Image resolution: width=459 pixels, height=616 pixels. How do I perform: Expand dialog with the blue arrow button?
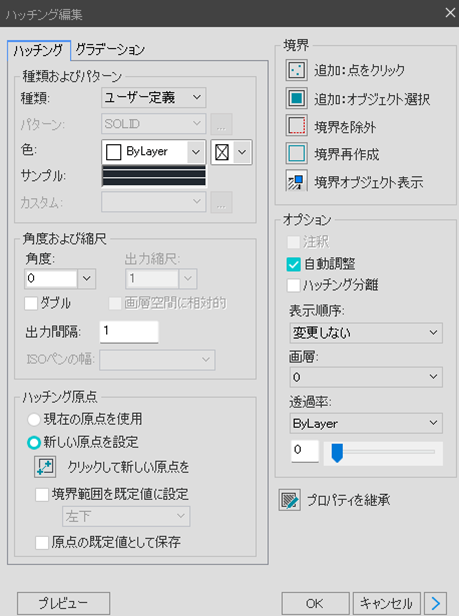[x=435, y=603]
